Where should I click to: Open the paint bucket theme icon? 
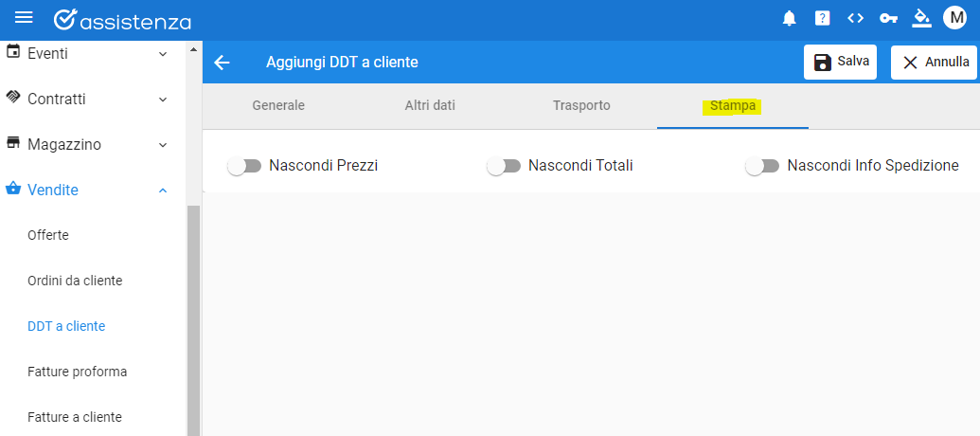coord(921,18)
